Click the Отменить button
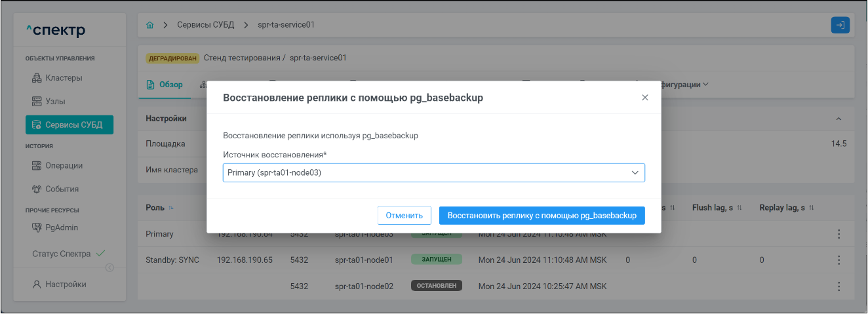Screen dimensions: 868x314 [x=404, y=216]
